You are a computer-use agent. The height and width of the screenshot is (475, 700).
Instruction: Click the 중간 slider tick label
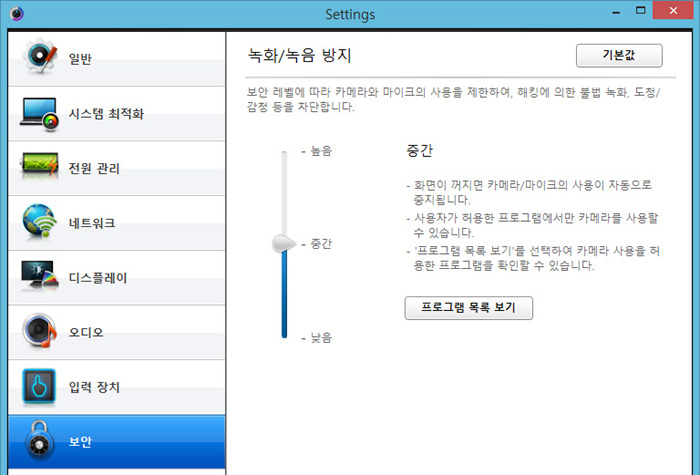(x=321, y=244)
